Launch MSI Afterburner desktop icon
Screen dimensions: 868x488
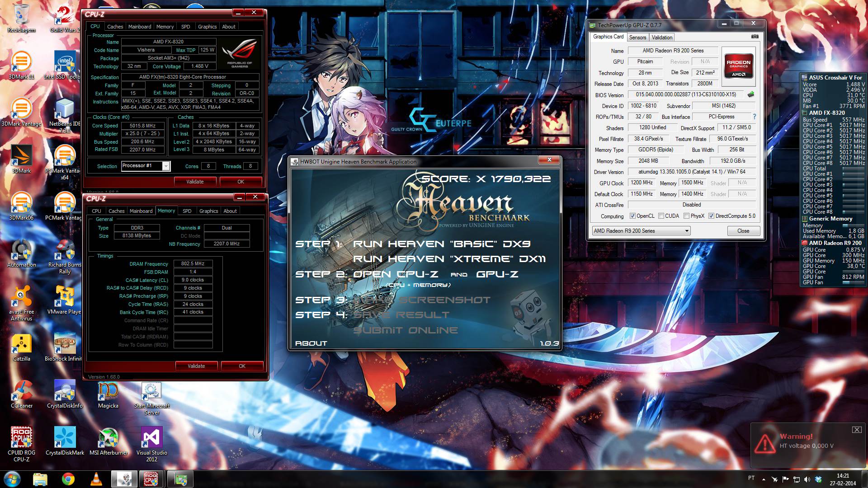(x=108, y=441)
